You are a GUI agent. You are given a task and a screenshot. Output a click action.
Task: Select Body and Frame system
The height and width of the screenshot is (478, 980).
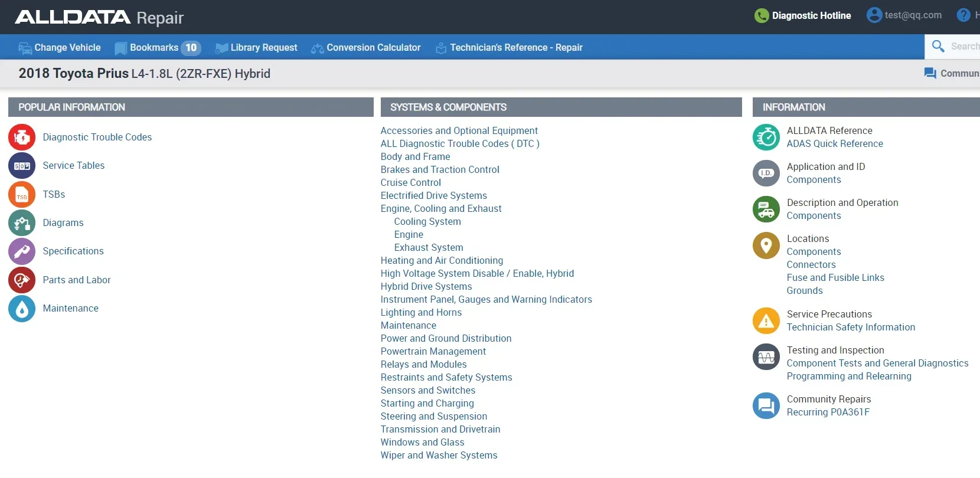[x=415, y=157]
